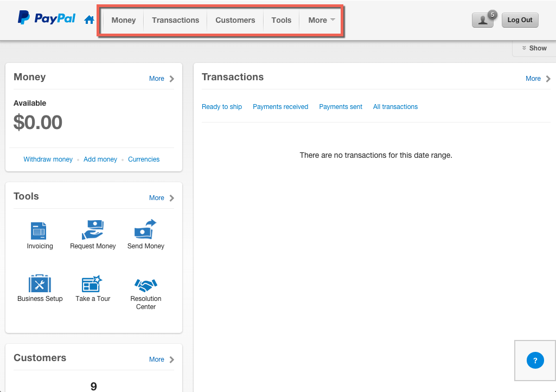This screenshot has height=392, width=556.
Task: Filter by Payments sent
Action: (x=341, y=107)
